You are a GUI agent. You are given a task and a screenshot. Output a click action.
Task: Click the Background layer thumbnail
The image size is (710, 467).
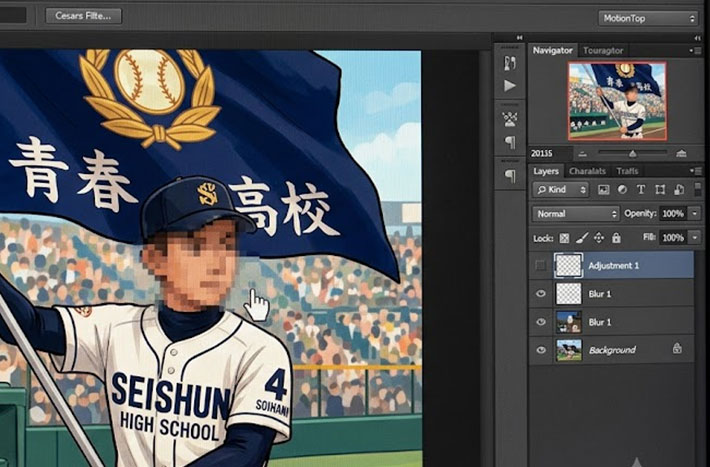coord(569,350)
